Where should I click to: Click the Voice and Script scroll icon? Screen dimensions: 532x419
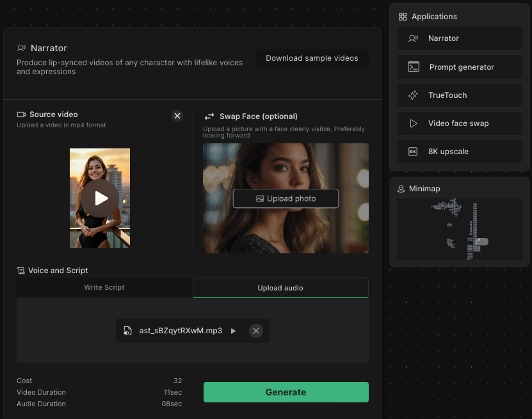pyautogui.click(x=20, y=271)
